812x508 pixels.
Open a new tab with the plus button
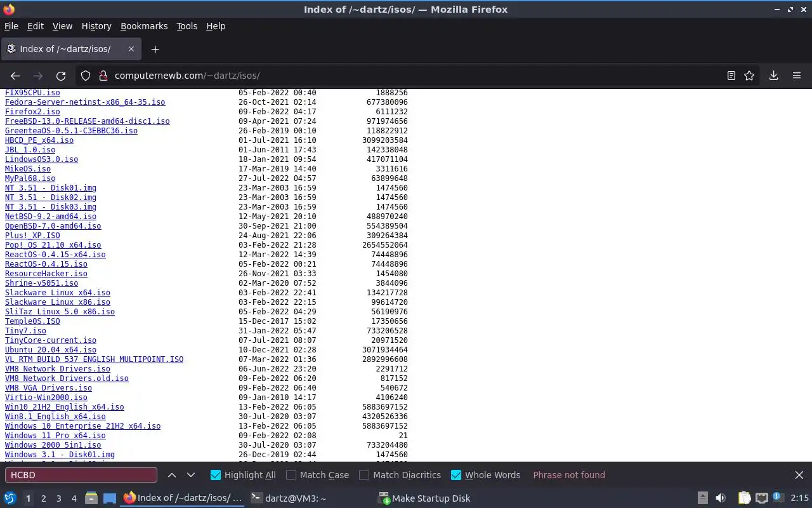pyautogui.click(x=155, y=49)
